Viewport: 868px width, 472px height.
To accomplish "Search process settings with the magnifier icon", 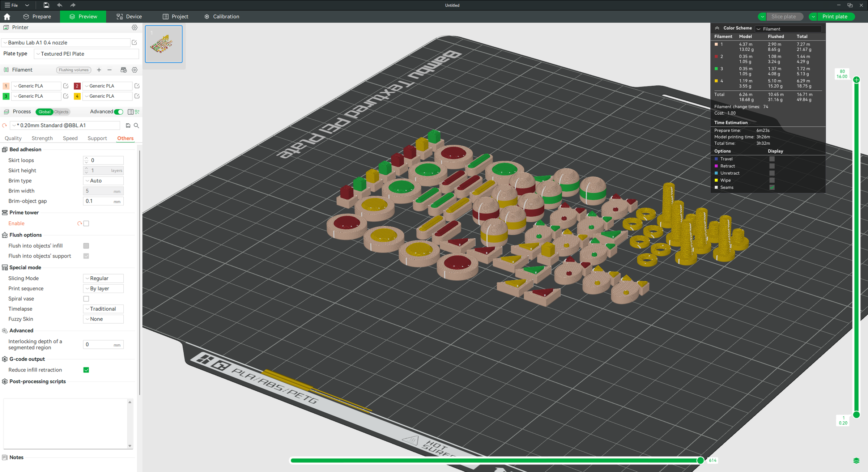I will [136, 126].
